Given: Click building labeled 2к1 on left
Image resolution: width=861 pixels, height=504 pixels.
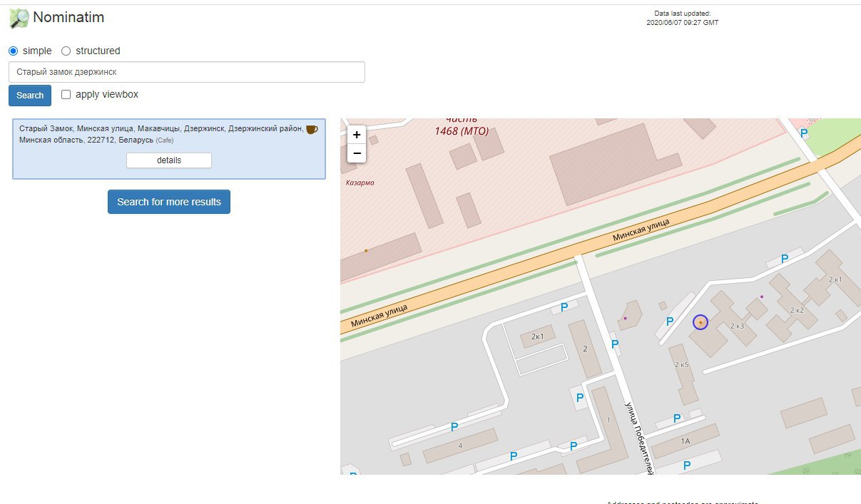Looking at the screenshot, I should [538, 336].
